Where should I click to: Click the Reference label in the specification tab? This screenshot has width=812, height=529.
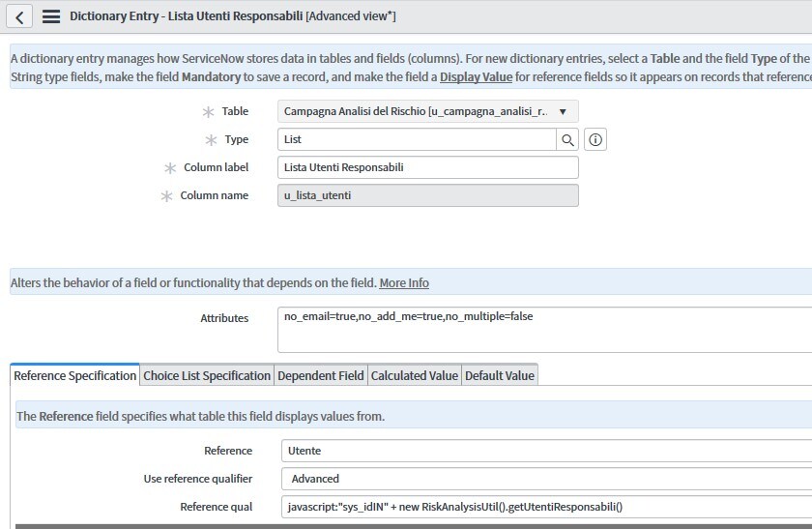228,451
